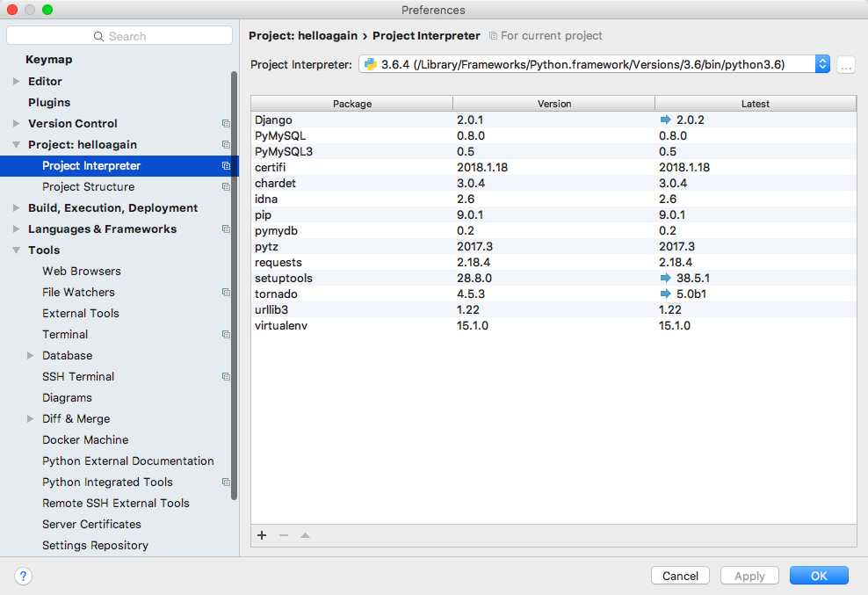This screenshot has height=595, width=868.
Task: Select the requests package row
Action: 553,262
